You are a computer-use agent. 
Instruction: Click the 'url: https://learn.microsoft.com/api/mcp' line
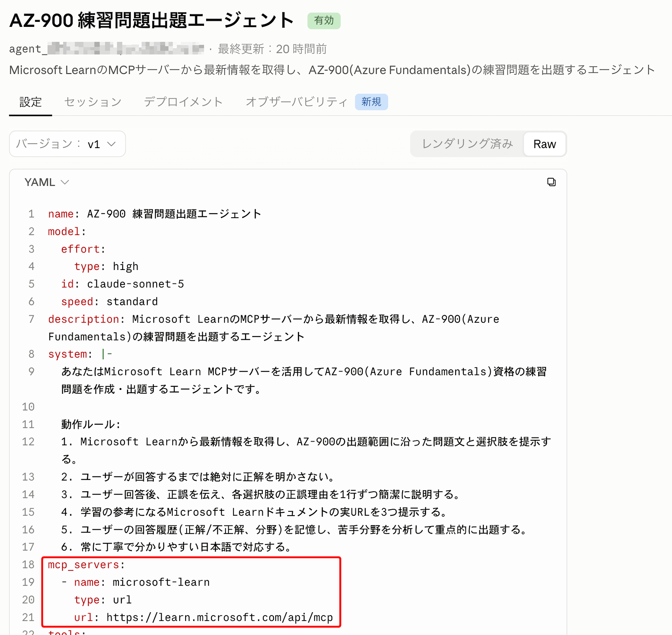[204, 618]
